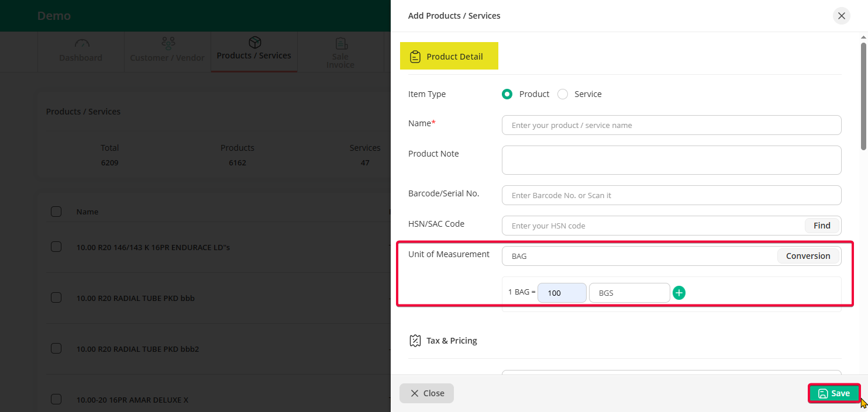The height and width of the screenshot is (412, 868).
Task: Check the 10.00-20 16PR AMAR DELUXE X row
Action: click(56, 399)
